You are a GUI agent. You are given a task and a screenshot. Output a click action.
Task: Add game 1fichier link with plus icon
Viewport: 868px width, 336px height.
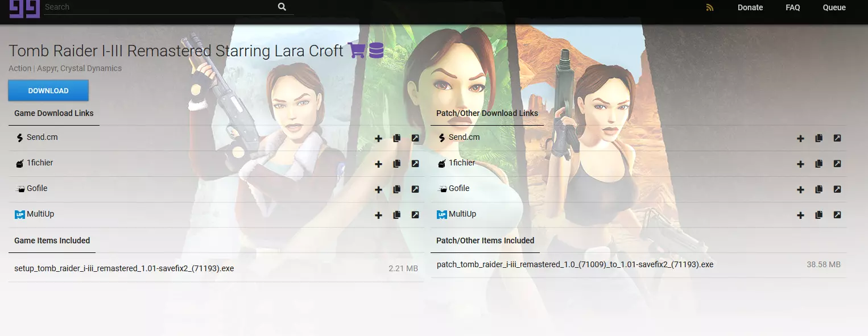click(x=378, y=164)
